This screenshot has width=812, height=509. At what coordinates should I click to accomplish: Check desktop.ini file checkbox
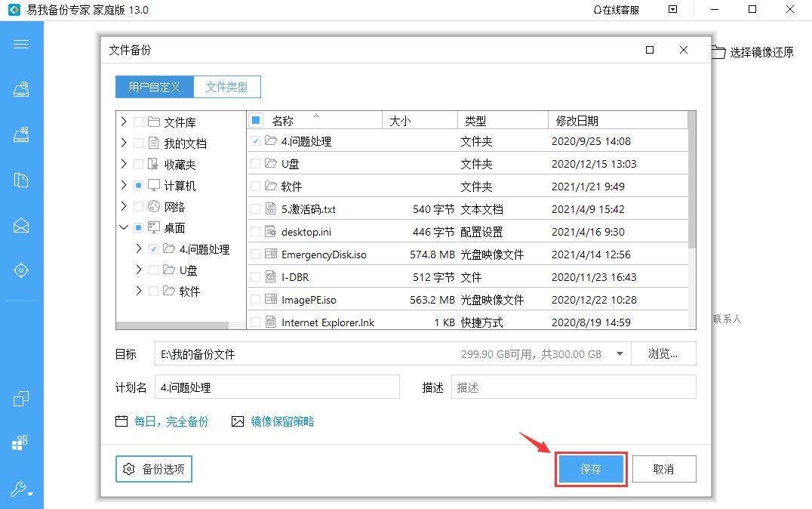(x=255, y=232)
